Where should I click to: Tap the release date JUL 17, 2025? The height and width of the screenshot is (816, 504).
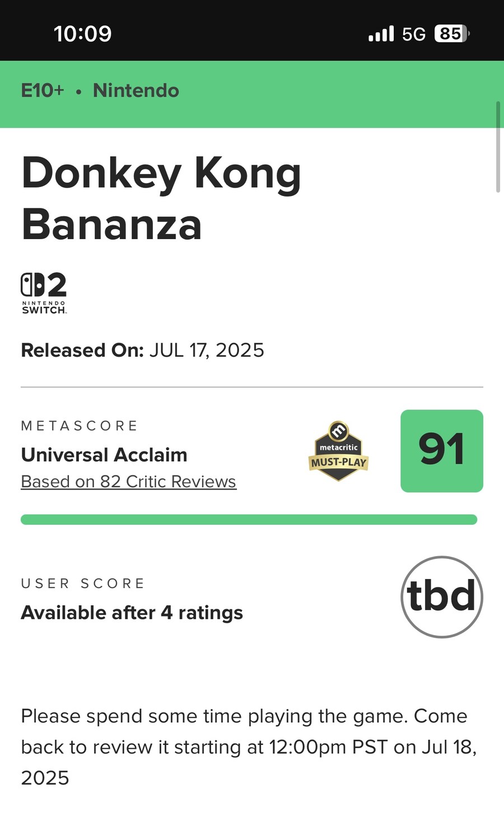(207, 350)
